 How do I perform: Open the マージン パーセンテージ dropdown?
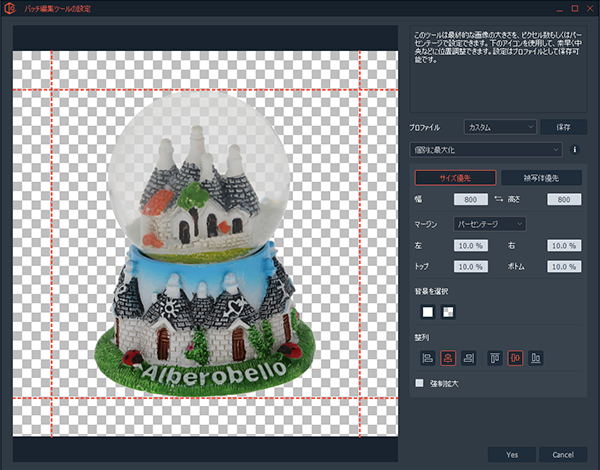coord(489,224)
